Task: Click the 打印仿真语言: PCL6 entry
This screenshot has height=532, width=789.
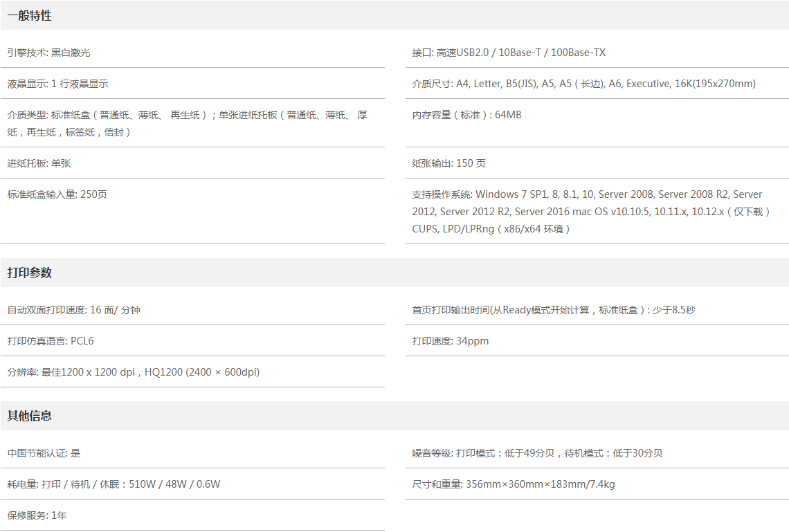Action: pos(51,341)
